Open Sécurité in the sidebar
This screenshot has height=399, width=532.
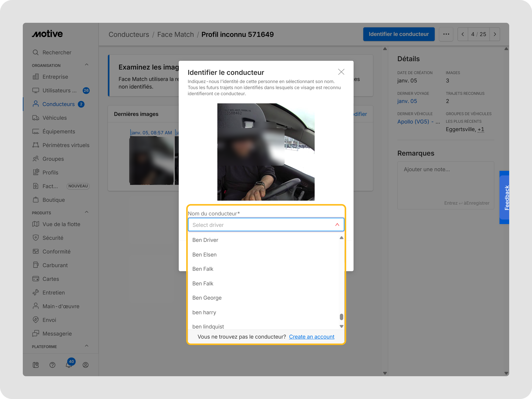click(53, 238)
